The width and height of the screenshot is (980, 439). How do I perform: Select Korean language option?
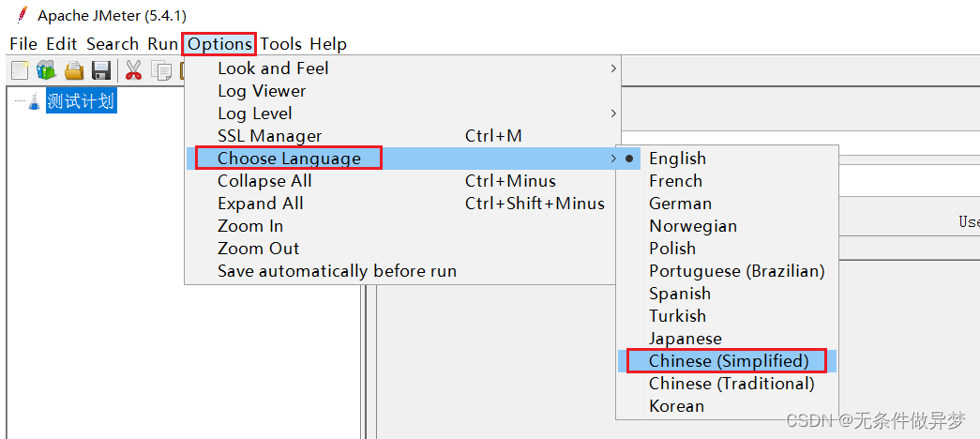(x=728, y=406)
